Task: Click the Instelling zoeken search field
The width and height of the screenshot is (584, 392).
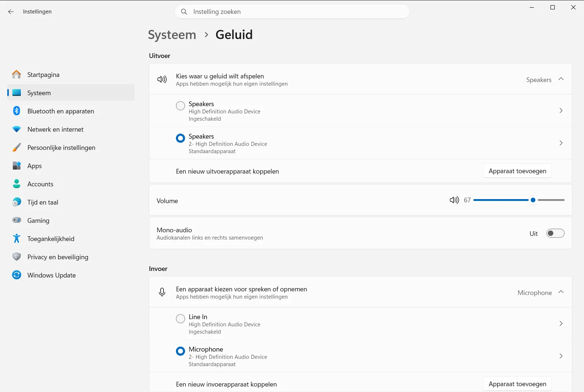Action: point(292,12)
